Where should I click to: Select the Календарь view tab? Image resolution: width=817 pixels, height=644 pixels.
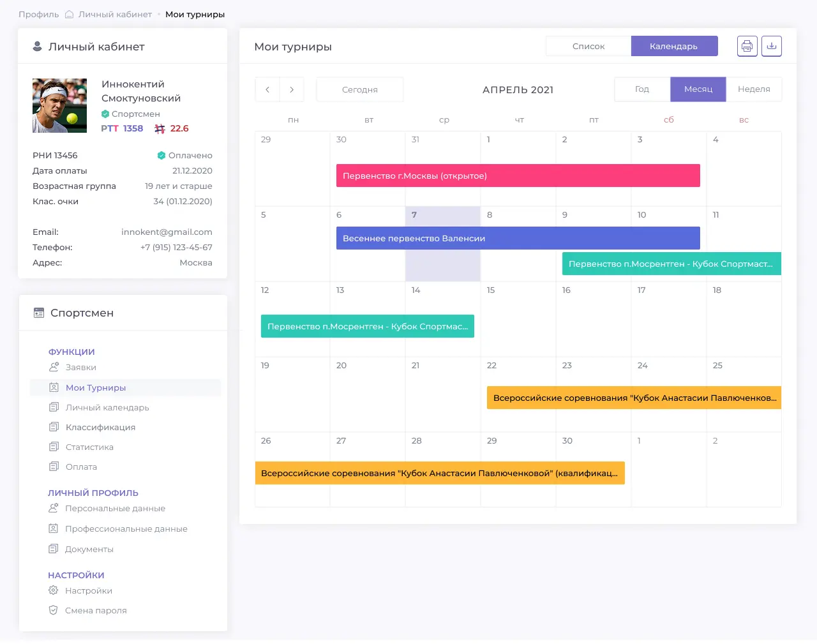(674, 46)
